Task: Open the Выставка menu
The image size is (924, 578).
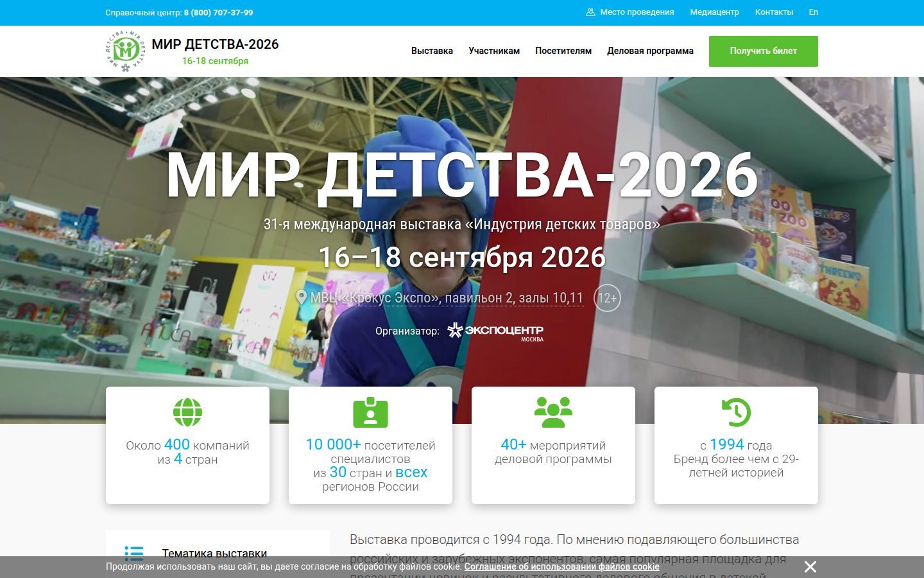Action: click(432, 51)
